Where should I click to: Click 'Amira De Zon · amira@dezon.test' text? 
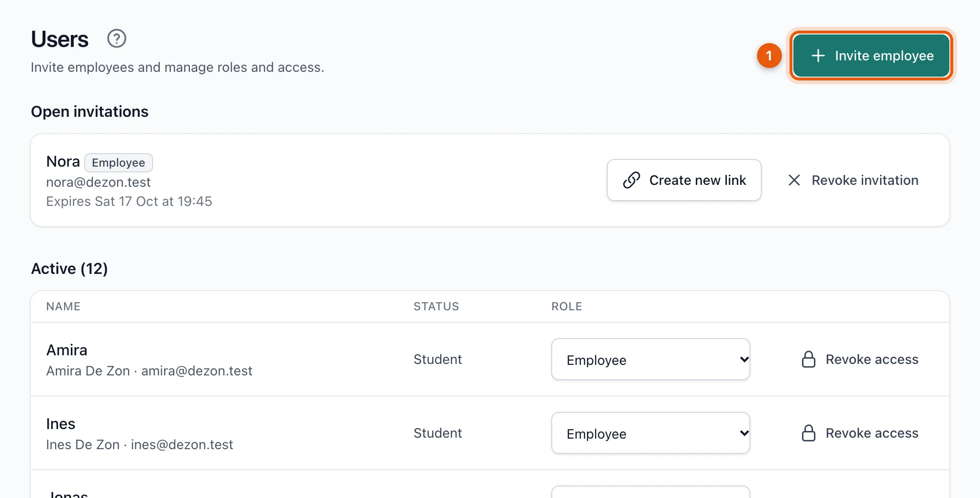tap(149, 371)
